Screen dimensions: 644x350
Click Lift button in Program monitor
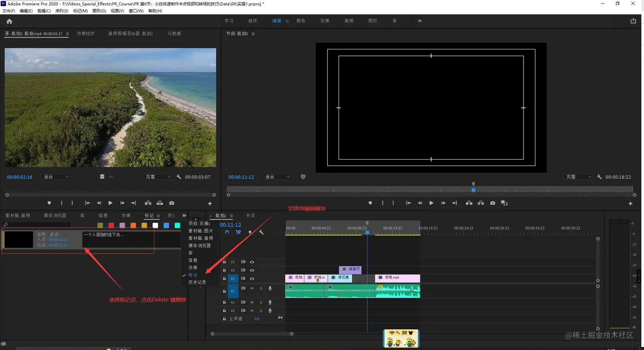click(x=469, y=203)
